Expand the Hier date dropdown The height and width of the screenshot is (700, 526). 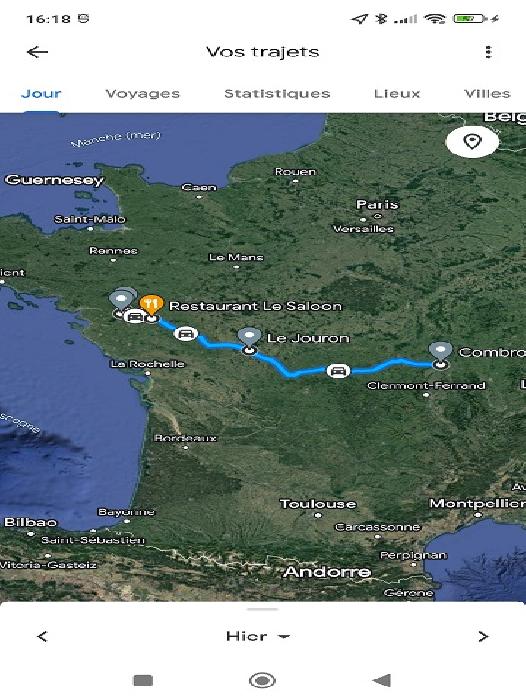(x=258, y=636)
